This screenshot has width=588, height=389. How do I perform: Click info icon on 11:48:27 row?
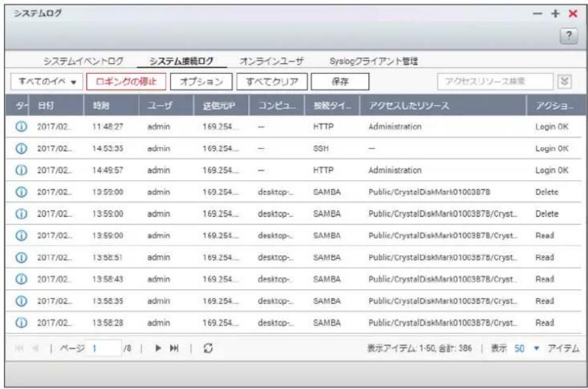coord(21,127)
